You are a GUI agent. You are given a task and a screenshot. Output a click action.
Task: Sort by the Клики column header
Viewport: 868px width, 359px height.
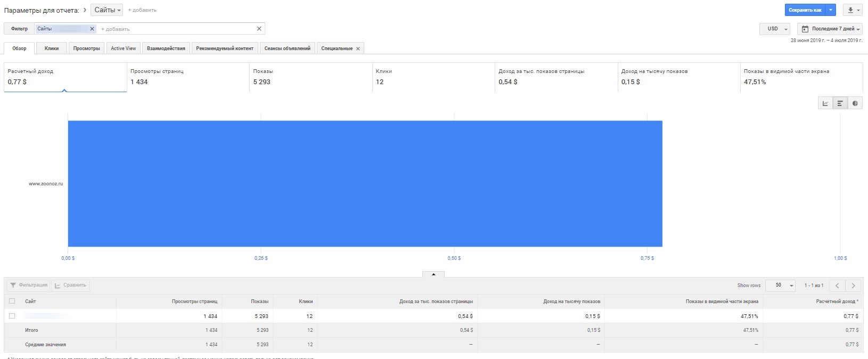click(x=306, y=301)
